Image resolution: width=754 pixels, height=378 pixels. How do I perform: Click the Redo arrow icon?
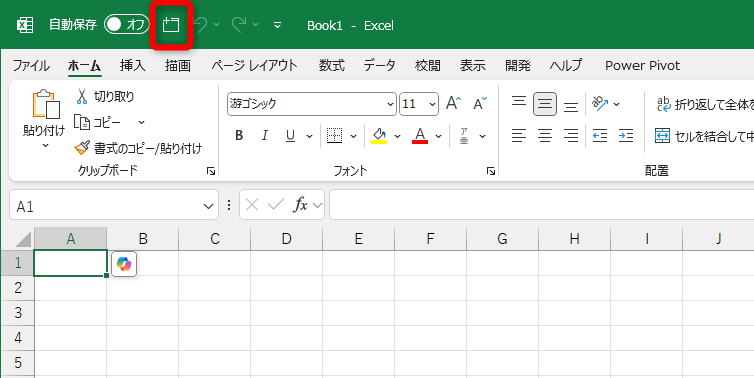239,25
